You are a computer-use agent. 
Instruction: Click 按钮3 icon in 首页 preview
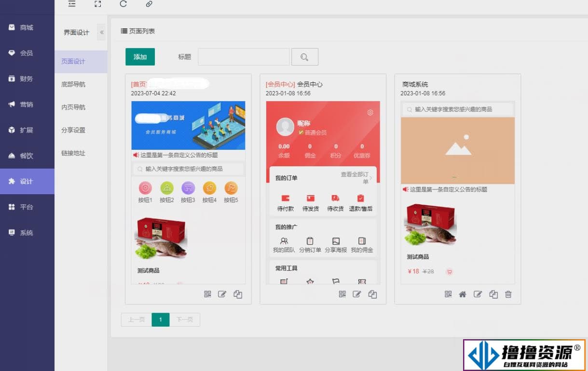pos(188,188)
